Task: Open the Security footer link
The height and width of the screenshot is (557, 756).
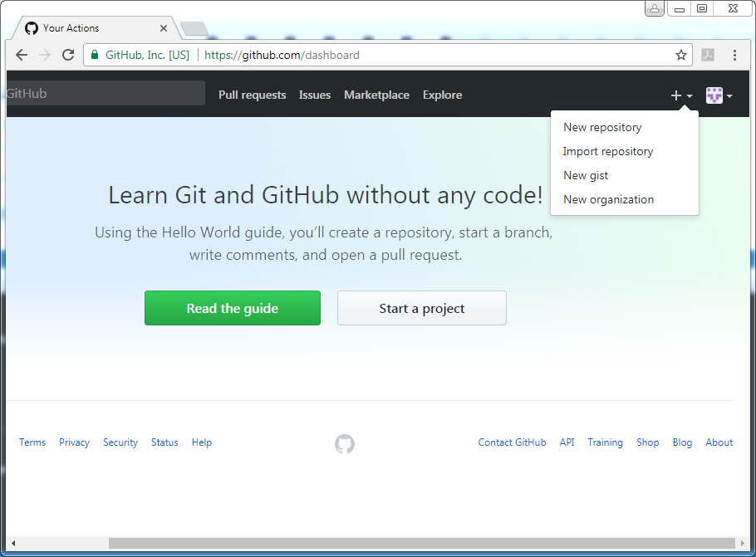Action: (x=120, y=442)
